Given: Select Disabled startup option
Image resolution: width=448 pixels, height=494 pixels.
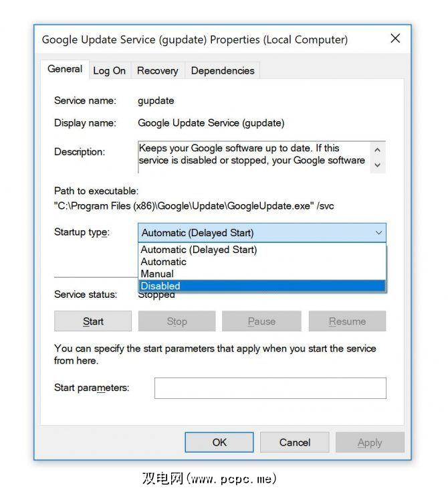Looking at the screenshot, I should [262, 286].
